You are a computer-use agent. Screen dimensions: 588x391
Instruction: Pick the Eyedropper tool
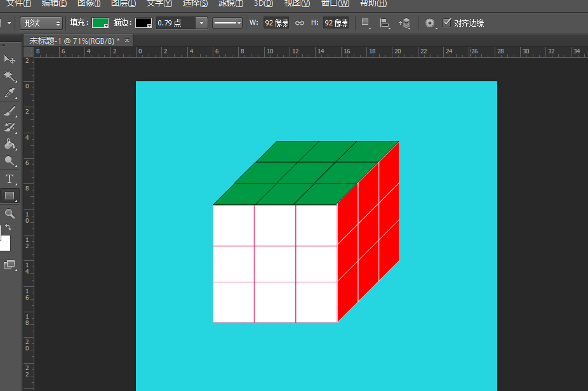(x=10, y=93)
